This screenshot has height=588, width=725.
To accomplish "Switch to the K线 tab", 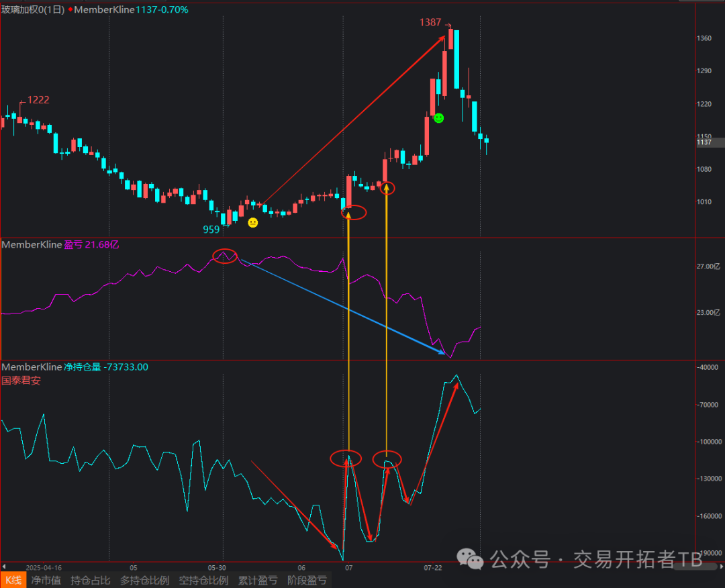I will coord(13,580).
